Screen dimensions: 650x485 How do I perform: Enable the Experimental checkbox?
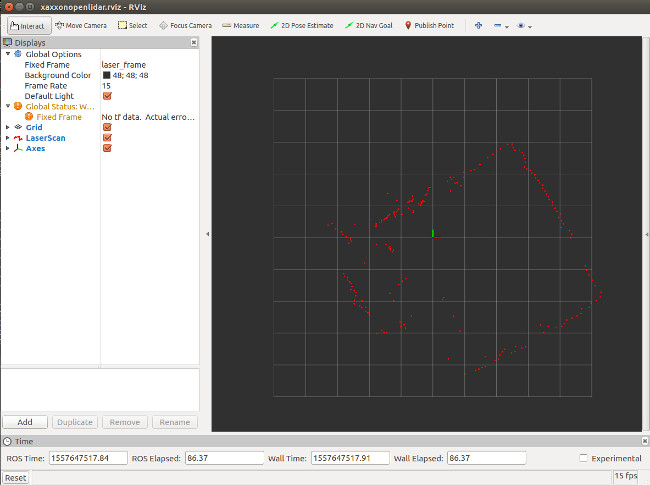click(x=583, y=458)
